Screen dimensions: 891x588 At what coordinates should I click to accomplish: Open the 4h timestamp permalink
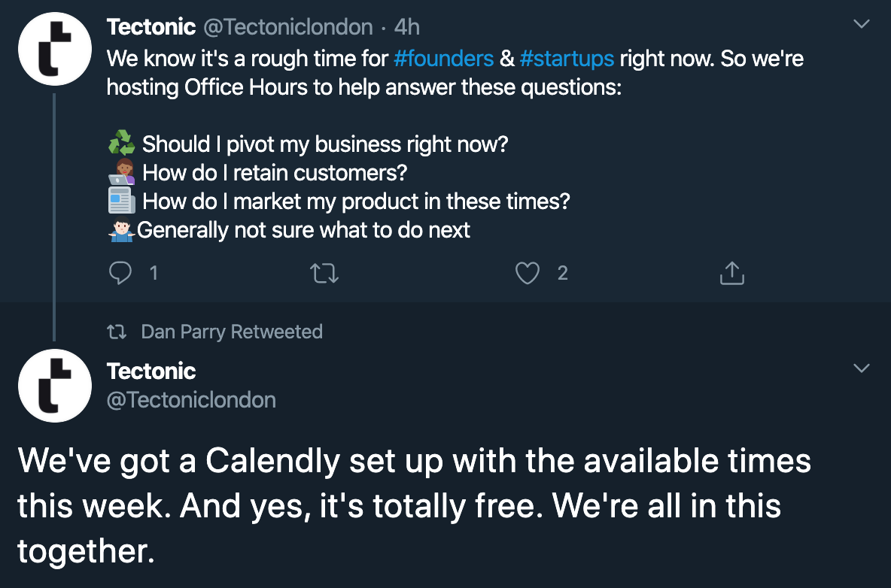click(407, 26)
